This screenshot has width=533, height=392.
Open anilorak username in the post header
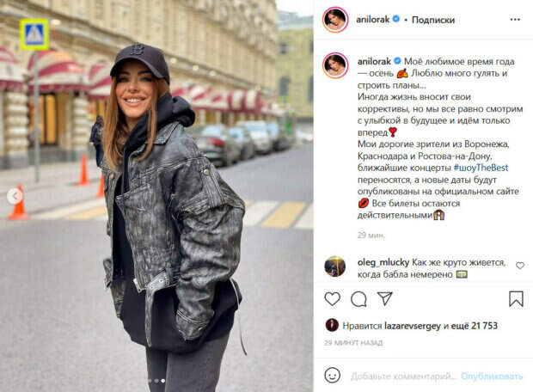point(372,20)
